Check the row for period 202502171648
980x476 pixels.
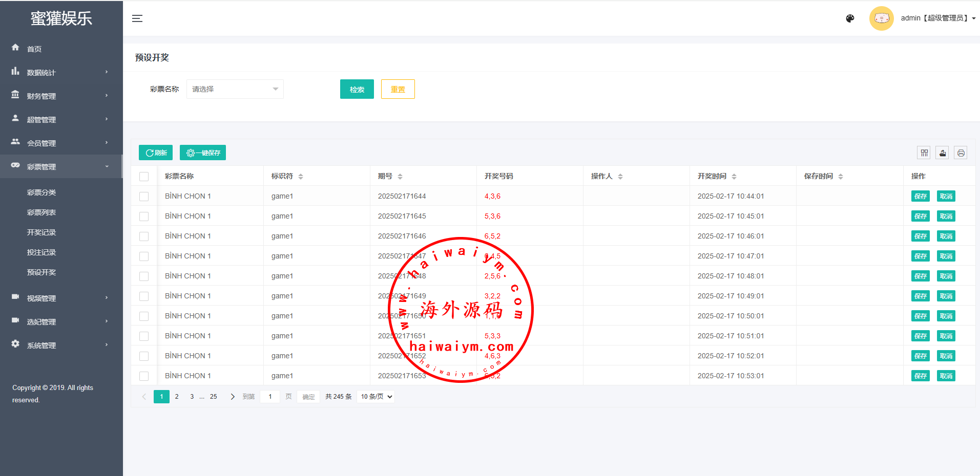(x=144, y=276)
